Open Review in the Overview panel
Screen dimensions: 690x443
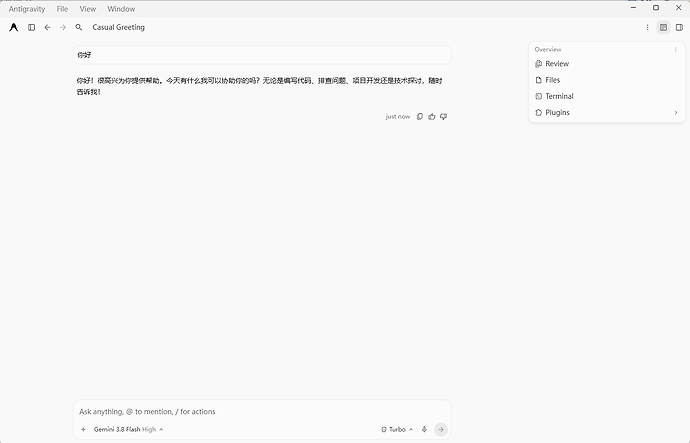coord(607,64)
